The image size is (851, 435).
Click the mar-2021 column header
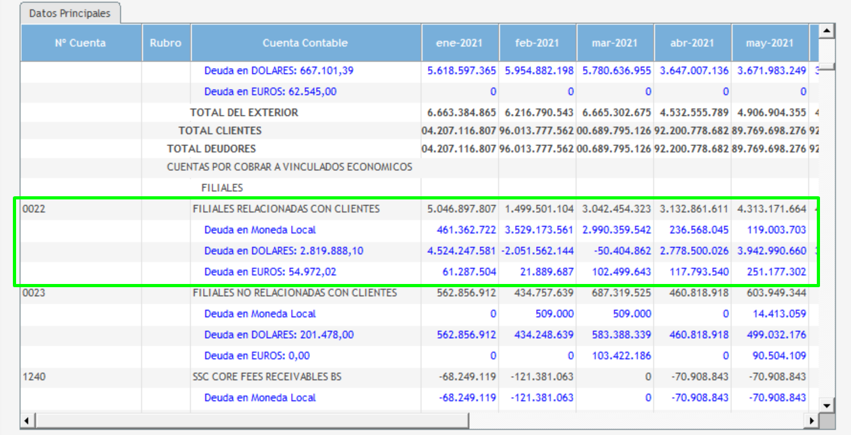(615, 43)
